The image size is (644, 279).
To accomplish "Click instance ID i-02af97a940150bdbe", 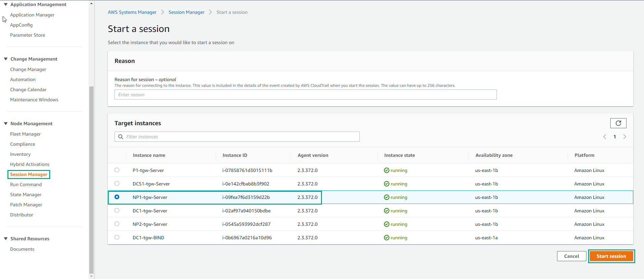I will [247, 211].
